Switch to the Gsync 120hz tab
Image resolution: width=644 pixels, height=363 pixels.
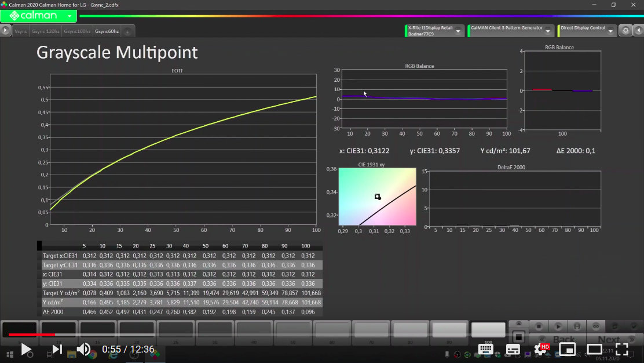coord(45,31)
